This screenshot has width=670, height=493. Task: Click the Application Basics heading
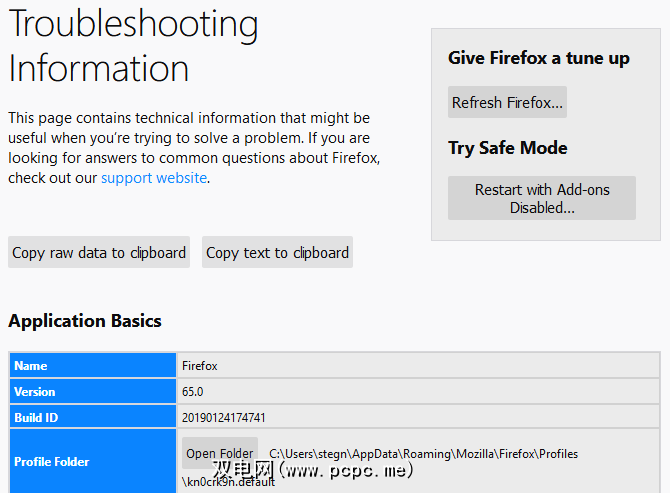point(85,321)
